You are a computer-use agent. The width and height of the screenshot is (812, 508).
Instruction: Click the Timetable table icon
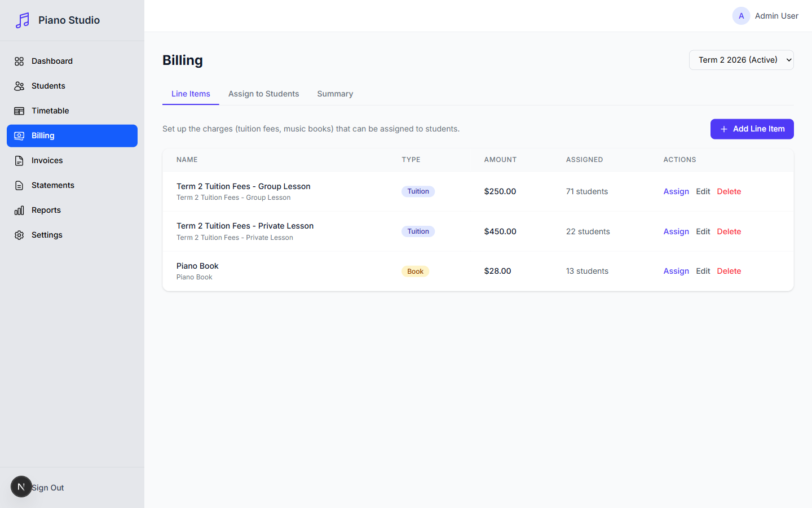pyautogui.click(x=19, y=111)
